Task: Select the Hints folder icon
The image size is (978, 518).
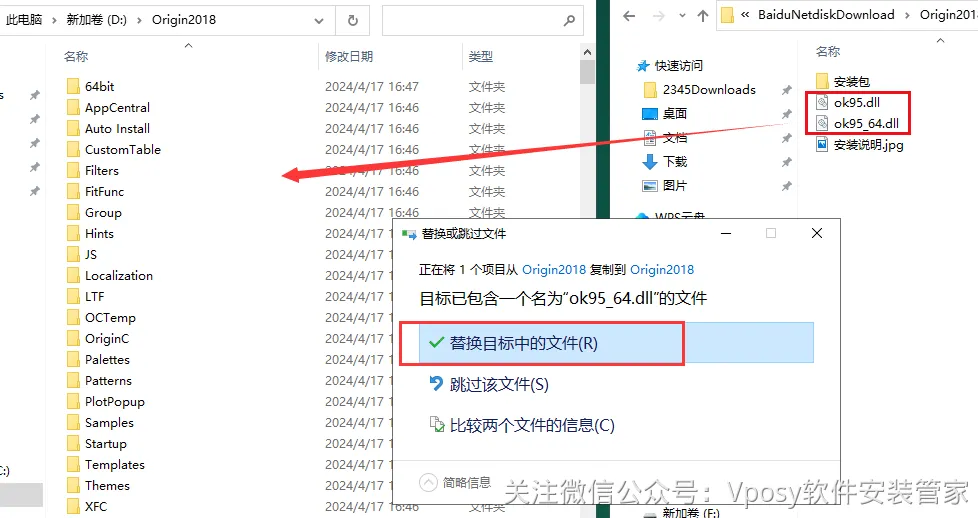Action: [x=74, y=233]
